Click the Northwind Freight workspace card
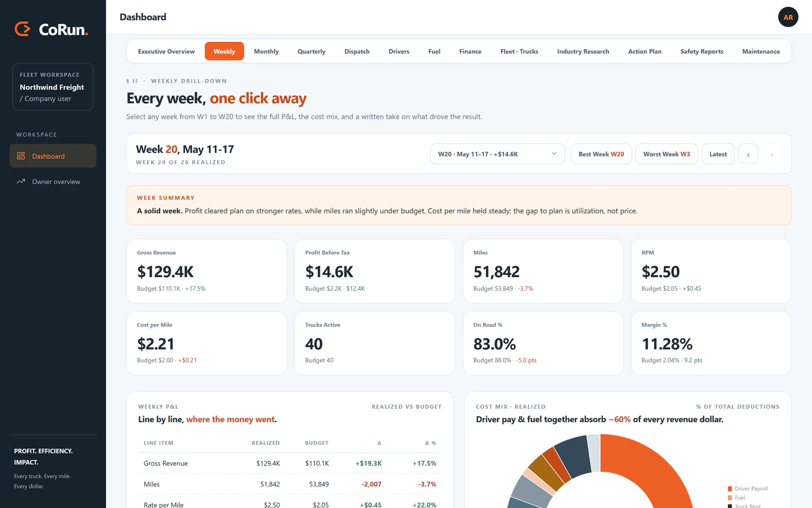 coord(53,87)
